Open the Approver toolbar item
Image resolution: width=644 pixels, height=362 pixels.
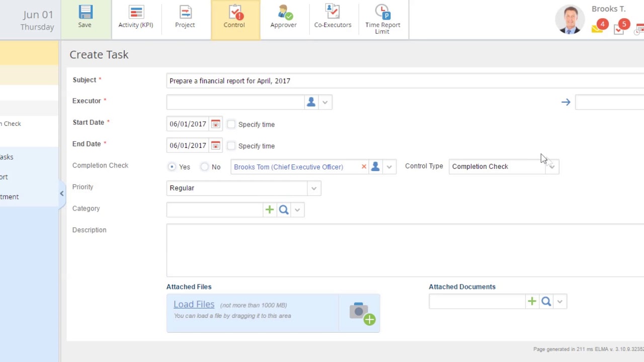point(283,17)
